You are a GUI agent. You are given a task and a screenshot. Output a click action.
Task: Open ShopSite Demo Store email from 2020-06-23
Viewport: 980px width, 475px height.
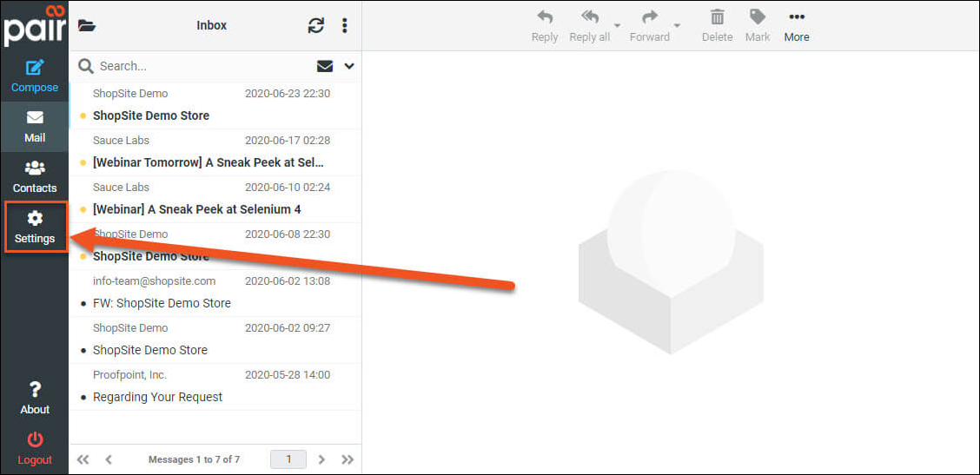tap(215, 106)
